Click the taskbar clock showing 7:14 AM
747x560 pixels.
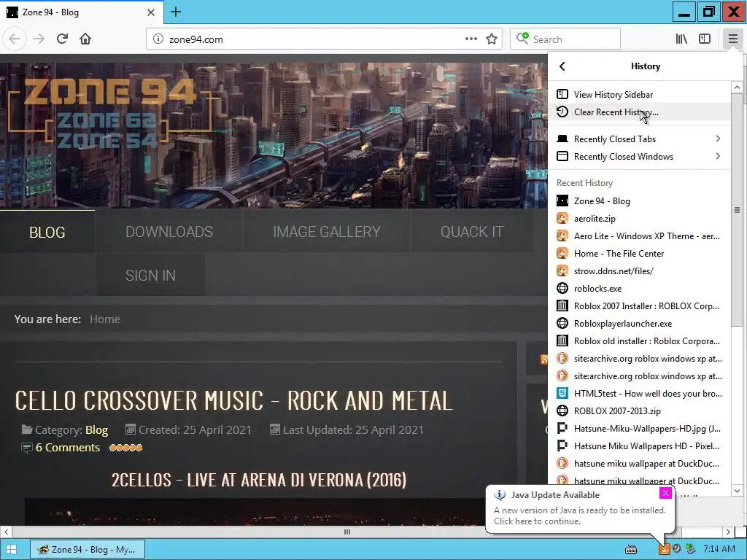719,549
